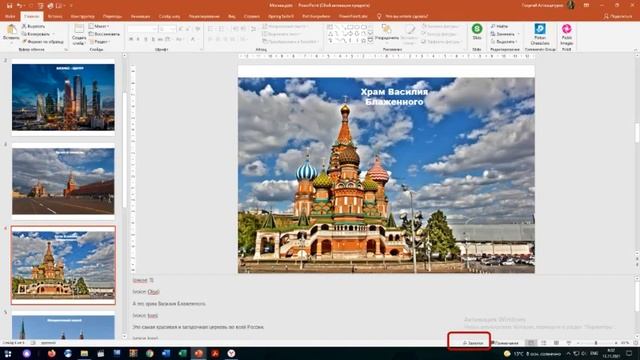Copy selection with Копировать

(36, 34)
